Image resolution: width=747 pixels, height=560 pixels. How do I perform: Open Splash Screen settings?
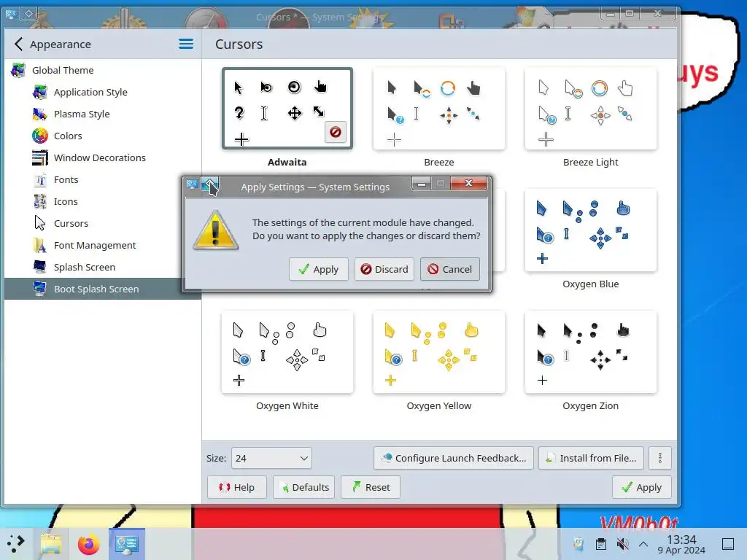[x=102, y=267]
